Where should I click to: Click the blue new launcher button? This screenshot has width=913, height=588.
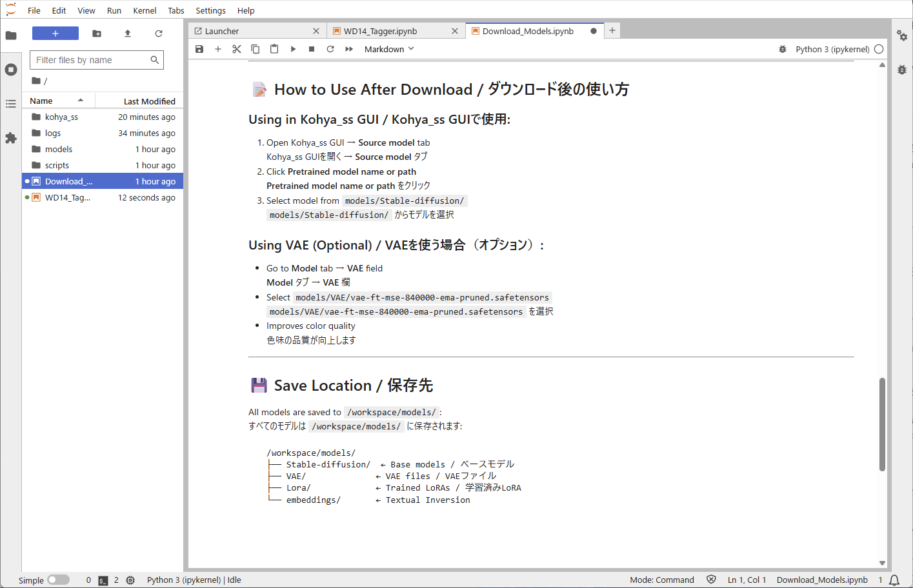tap(55, 34)
